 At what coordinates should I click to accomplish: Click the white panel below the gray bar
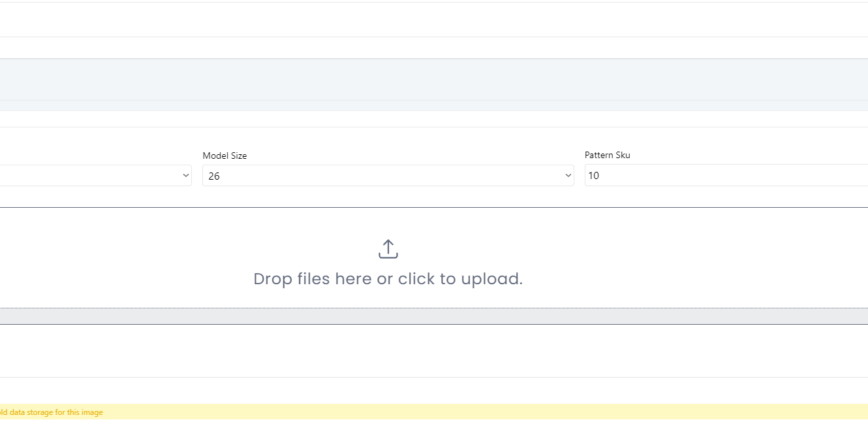[434, 351]
